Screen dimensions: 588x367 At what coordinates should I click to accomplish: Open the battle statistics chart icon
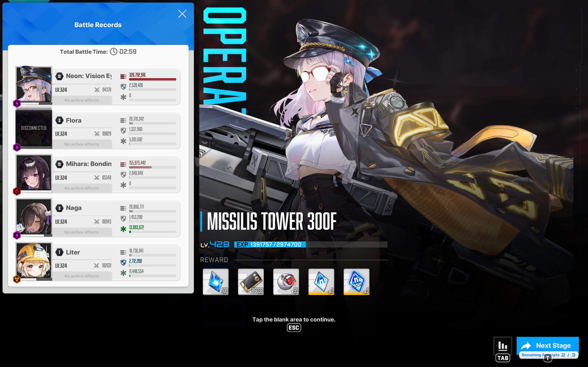[x=503, y=346]
